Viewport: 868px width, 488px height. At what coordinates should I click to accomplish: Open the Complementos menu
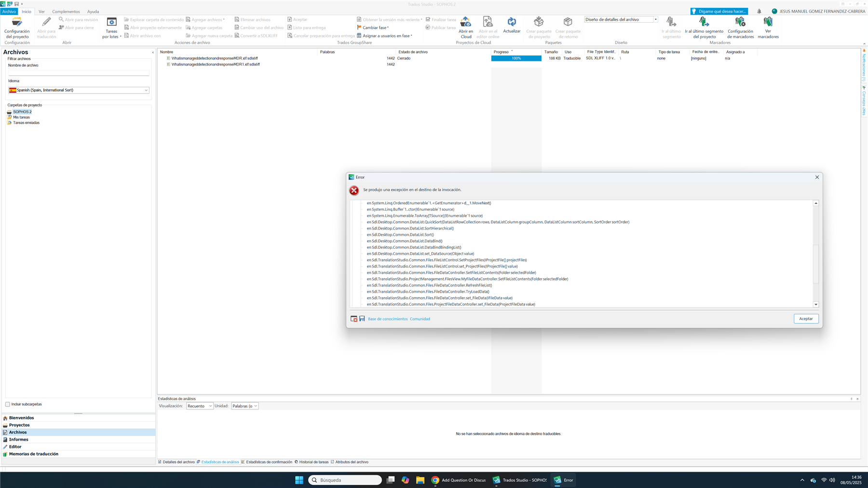tap(66, 11)
